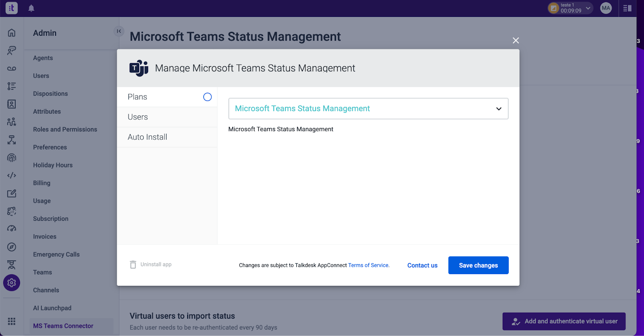644x336 pixels.
Task: Select the Plans radio circle
Action: tap(207, 97)
